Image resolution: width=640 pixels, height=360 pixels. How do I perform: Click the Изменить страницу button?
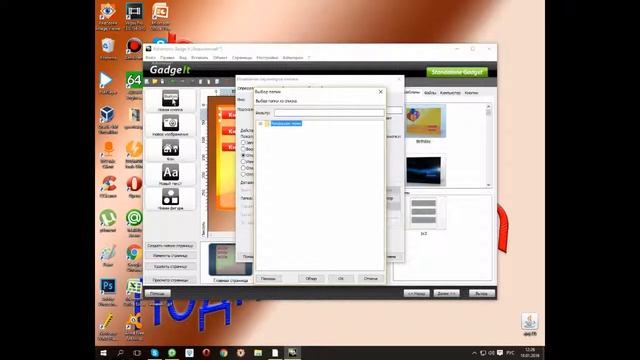point(170,256)
